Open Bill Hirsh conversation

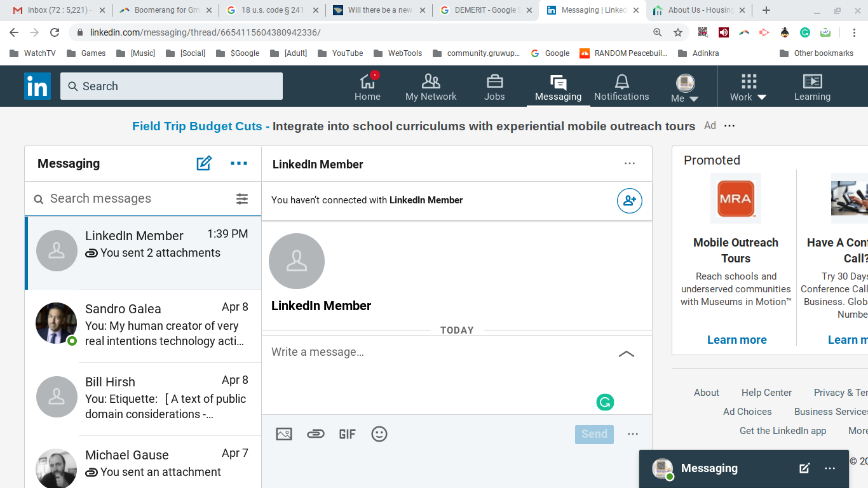click(143, 399)
